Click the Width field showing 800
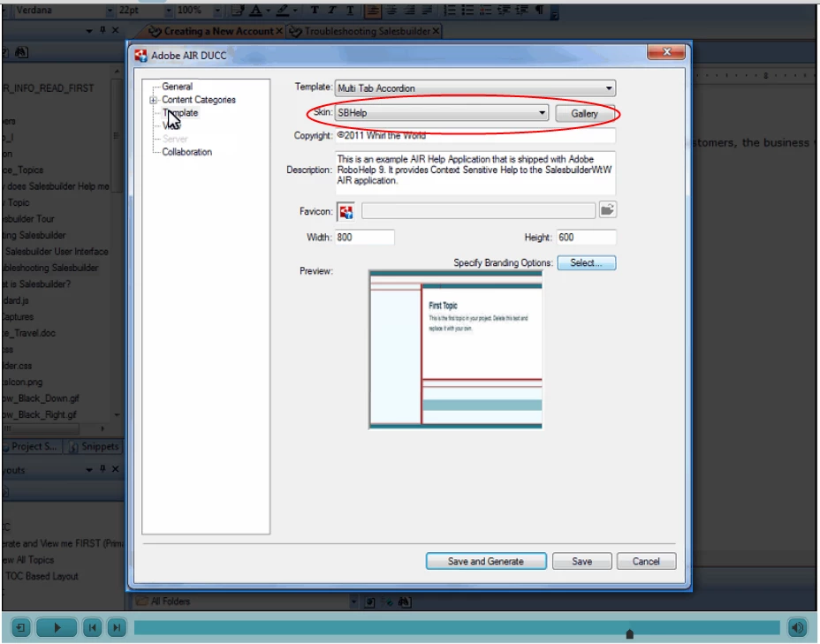This screenshot has width=820, height=644. [364, 238]
